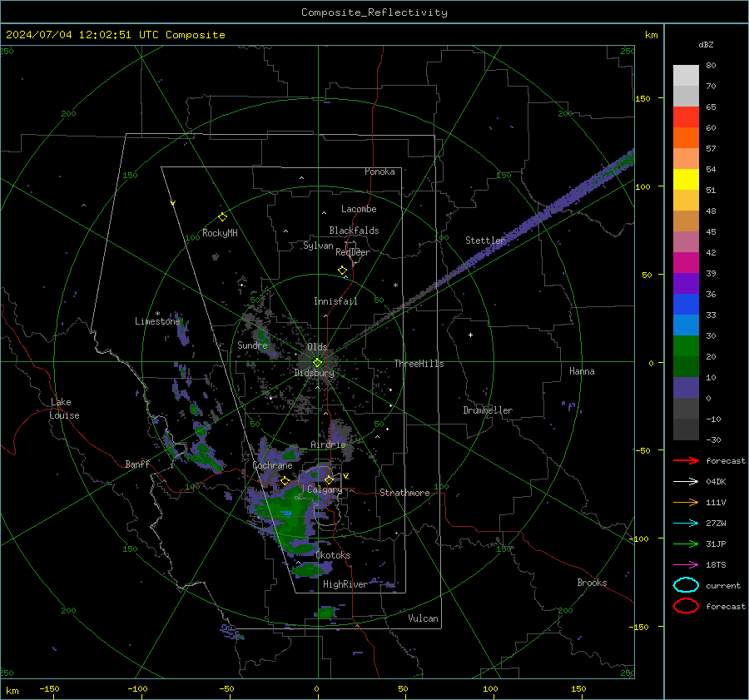749x700 pixels.
Task: Click the light-blue core in Calgary storm echo
Action: pyautogui.click(x=286, y=513)
